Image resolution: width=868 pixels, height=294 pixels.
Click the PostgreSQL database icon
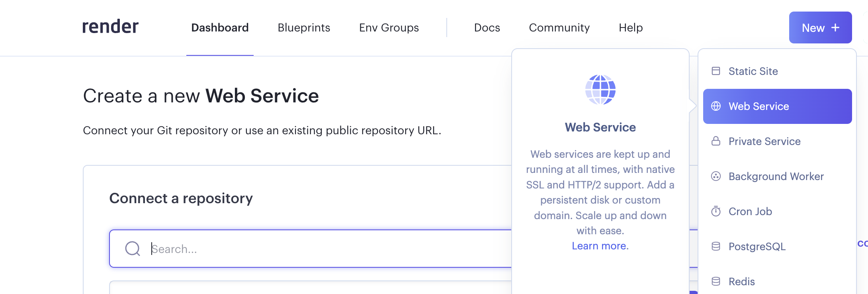coord(716,247)
